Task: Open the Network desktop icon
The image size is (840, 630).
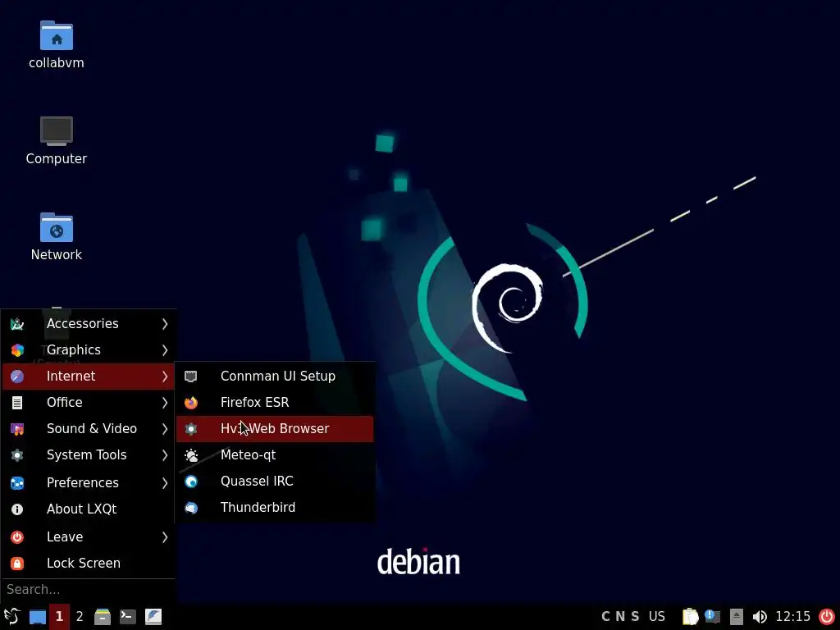Action: click(57, 227)
